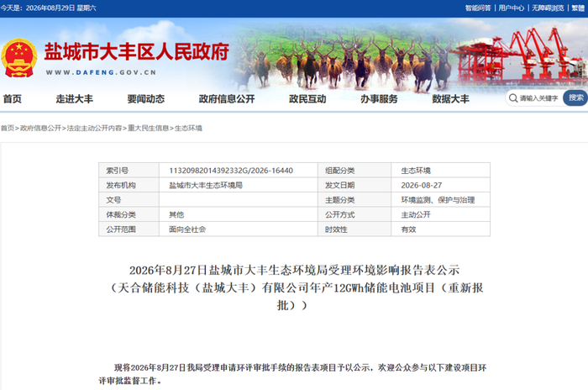Image resolution: width=588 pixels, height=390 pixels.
Task: Click the 时效性 label cell
Action: coord(354,229)
